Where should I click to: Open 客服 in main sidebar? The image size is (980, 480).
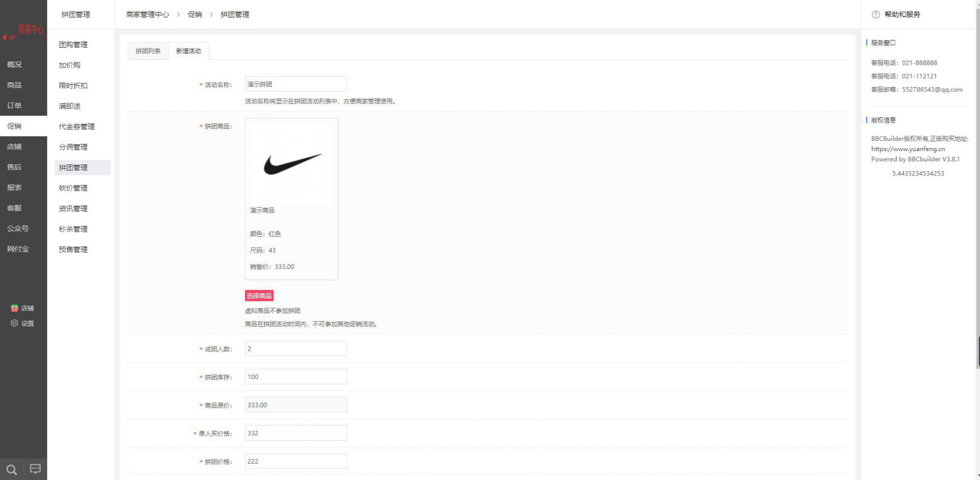(15, 208)
